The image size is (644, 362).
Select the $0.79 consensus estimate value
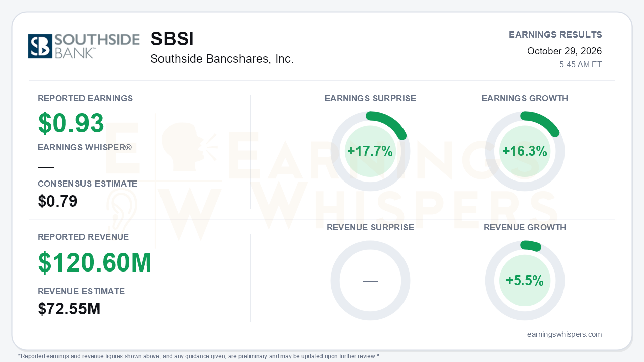(x=58, y=201)
